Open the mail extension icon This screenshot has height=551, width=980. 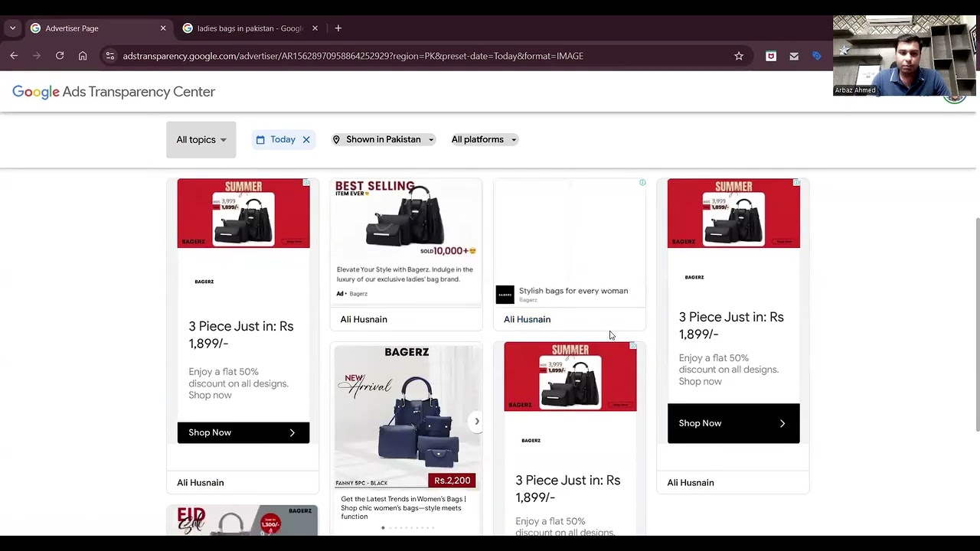point(794,56)
